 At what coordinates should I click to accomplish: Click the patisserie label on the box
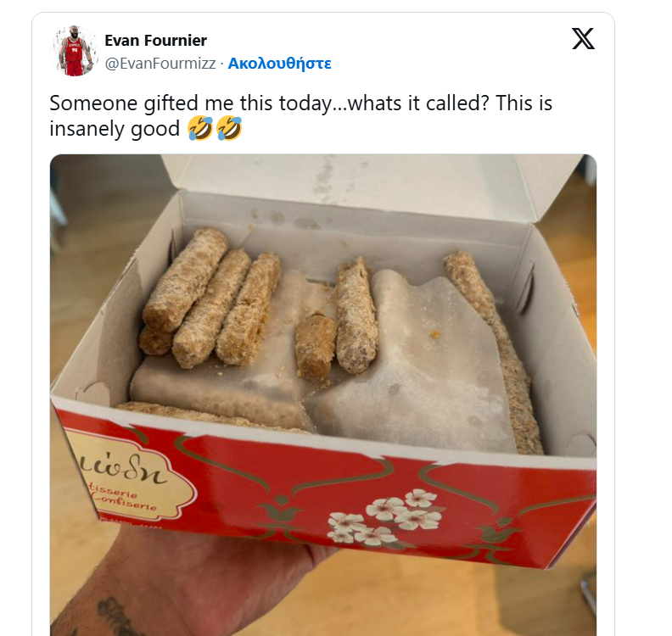(129, 477)
